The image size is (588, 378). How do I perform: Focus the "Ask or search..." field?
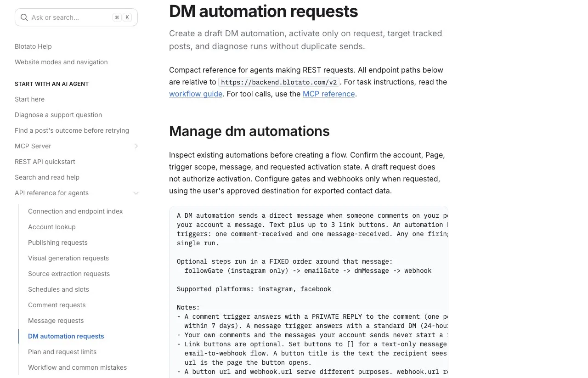coord(76,17)
